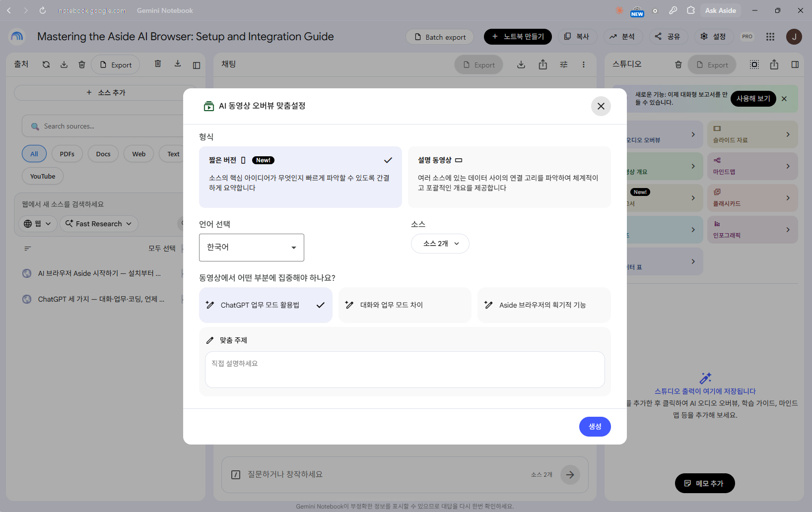Open source AI 브라우저 Aside 시작하기
The image size is (812, 512).
99,273
